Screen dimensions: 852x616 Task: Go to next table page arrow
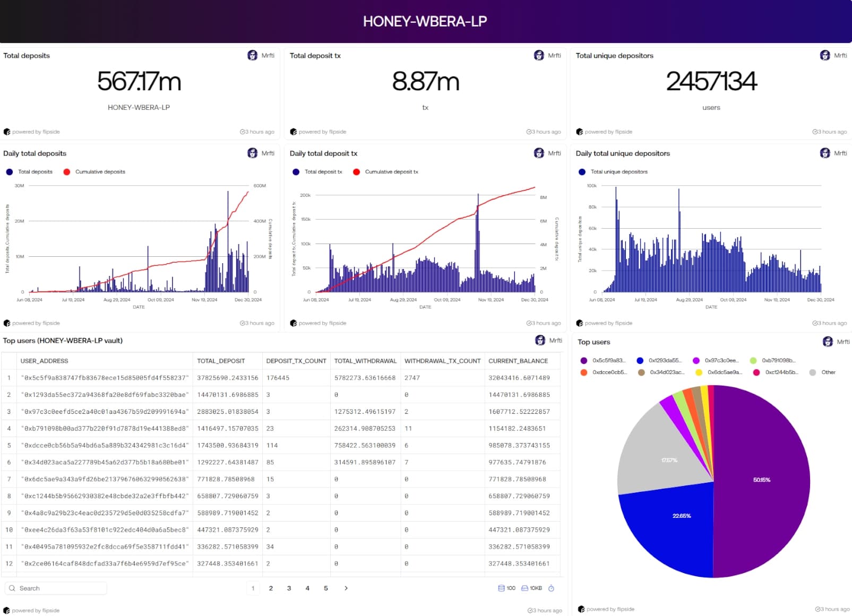pos(346,588)
